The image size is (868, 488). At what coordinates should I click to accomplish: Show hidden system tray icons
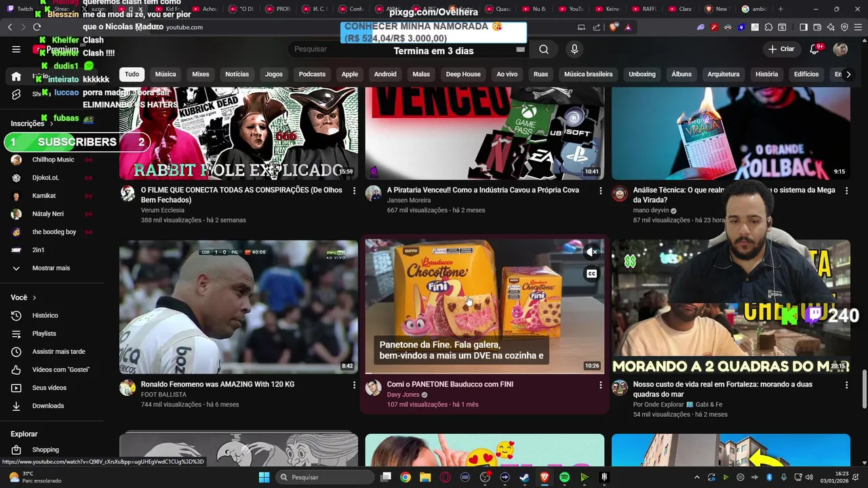click(696, 477)
